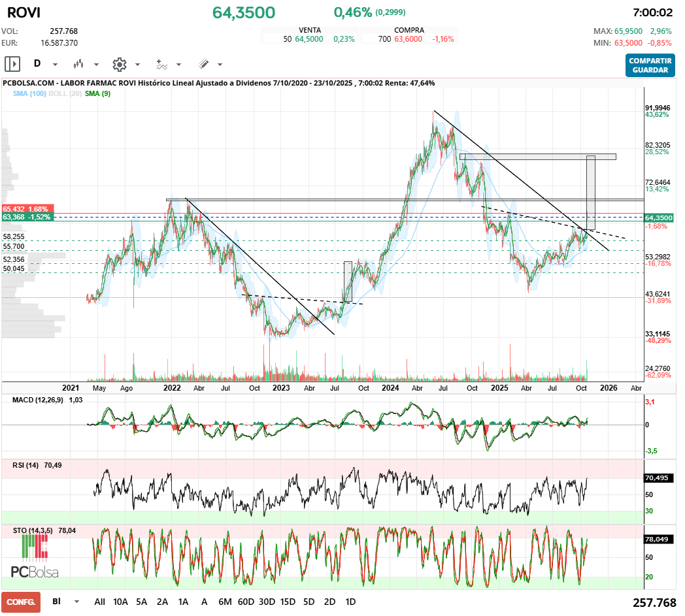Click the D timeframe icon

tap(37, 64)
